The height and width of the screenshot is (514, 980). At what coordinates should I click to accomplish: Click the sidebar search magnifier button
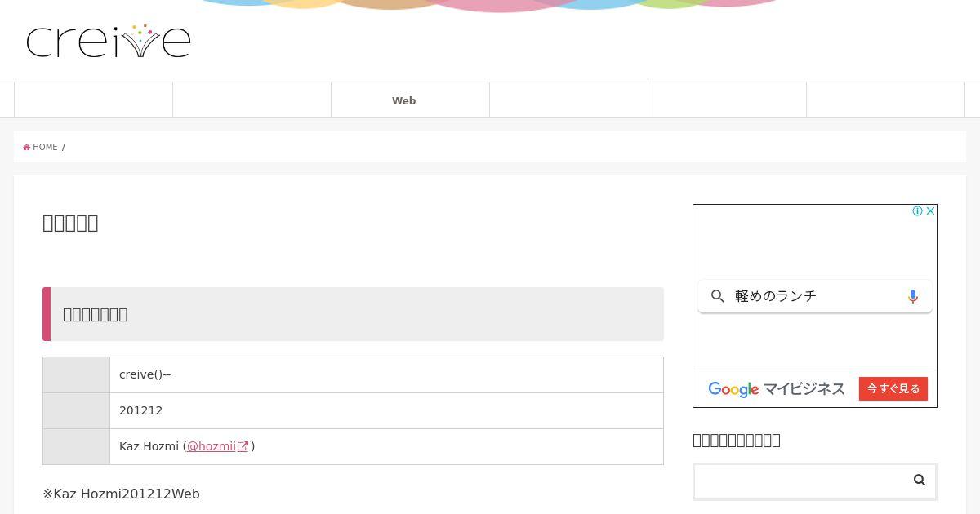920,480
